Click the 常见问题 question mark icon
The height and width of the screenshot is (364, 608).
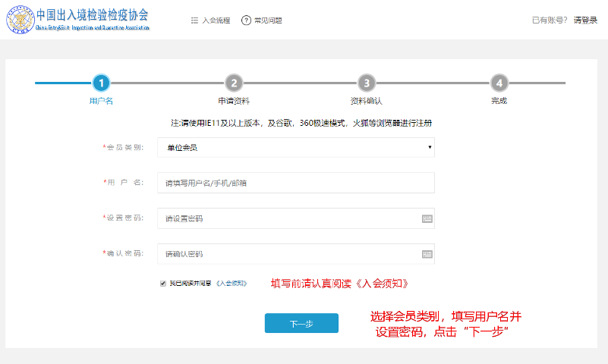[x=246, y=20]
